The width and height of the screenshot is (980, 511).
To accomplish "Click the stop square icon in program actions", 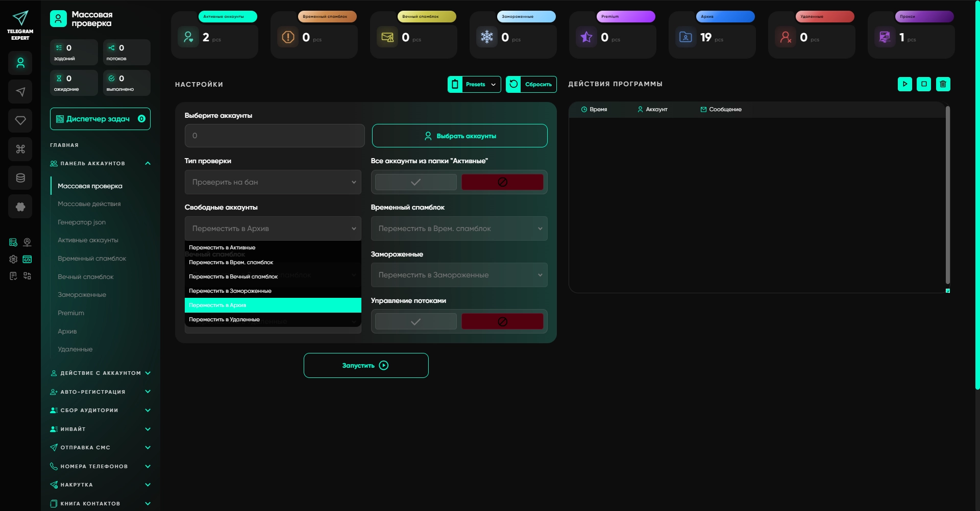I will (x=924, y=84).
